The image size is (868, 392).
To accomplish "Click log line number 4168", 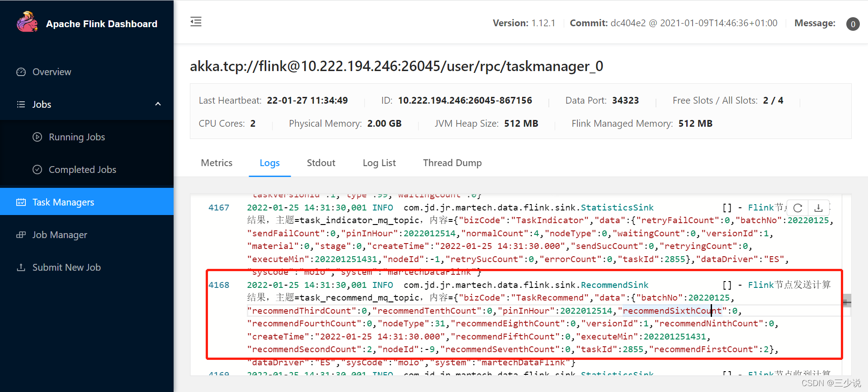I will 219,285.
